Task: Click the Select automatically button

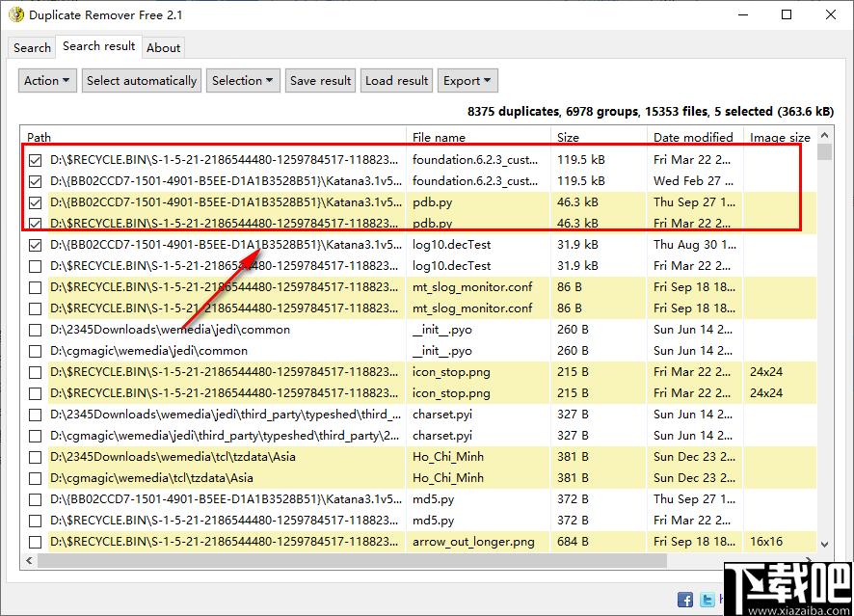Action: coord(142,81)
